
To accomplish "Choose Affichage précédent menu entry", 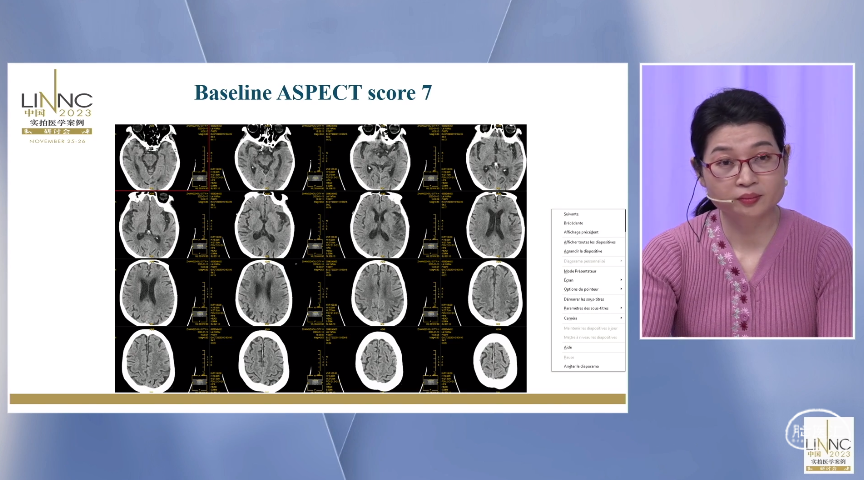I will click(x=581, y=233).
